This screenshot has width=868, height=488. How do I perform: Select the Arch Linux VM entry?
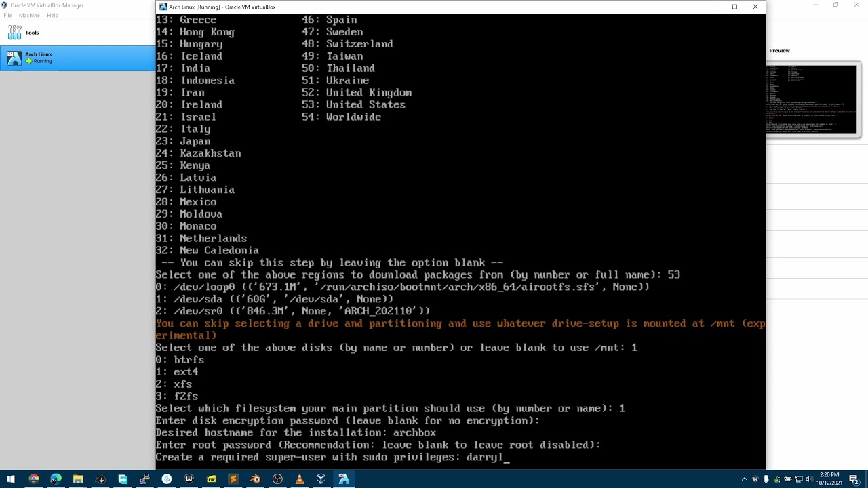coord(77,58)
